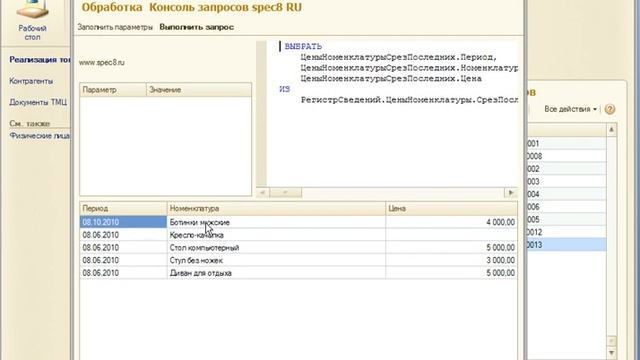
Task: Select the Диван для отдыха row
Action: pos(298,273)
